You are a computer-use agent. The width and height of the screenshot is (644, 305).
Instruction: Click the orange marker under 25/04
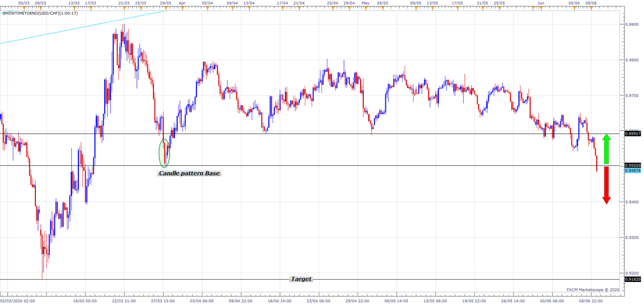click(333, 8)
